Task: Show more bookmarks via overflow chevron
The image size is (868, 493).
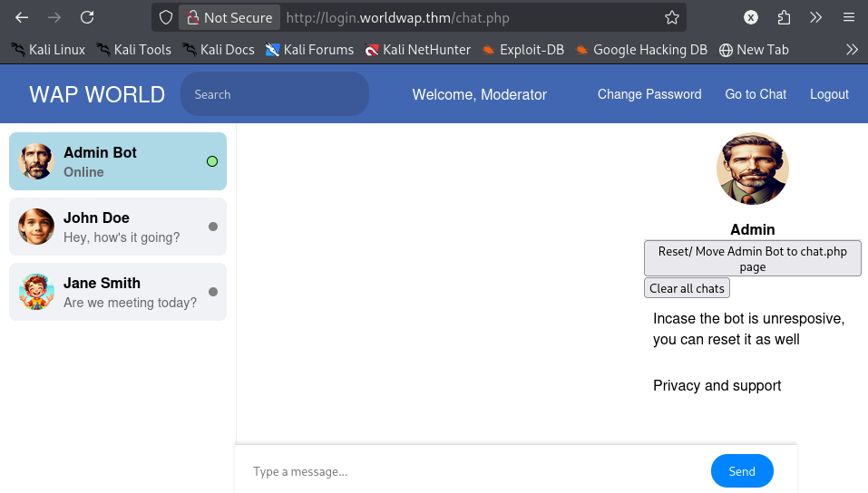Action: 852,50
